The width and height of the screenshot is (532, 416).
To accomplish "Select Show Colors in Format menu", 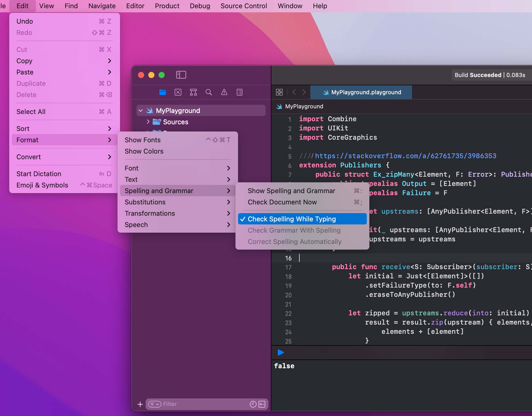I will pos(178,151).
